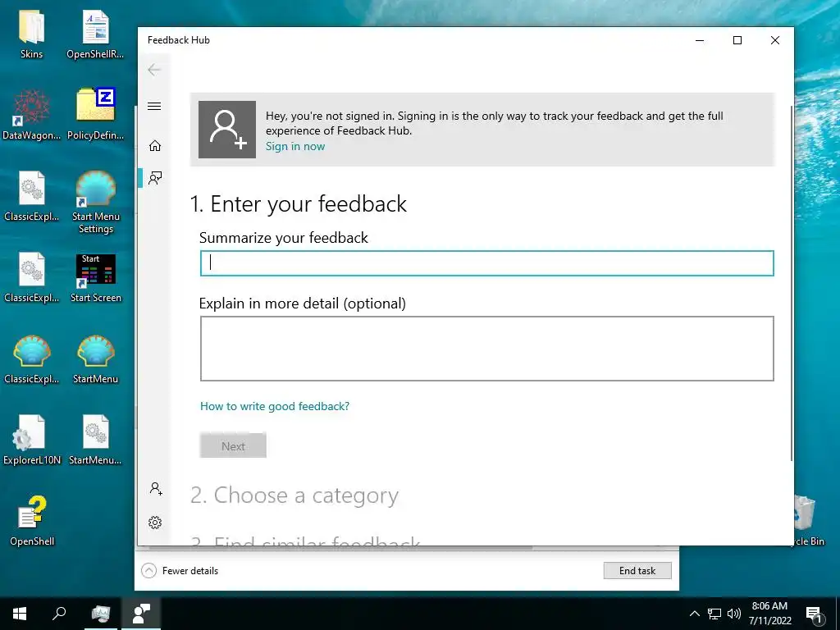Select the StartMenu... settings file
The width and height of the screenshot is (840, 630).
(x=95, y=441)
